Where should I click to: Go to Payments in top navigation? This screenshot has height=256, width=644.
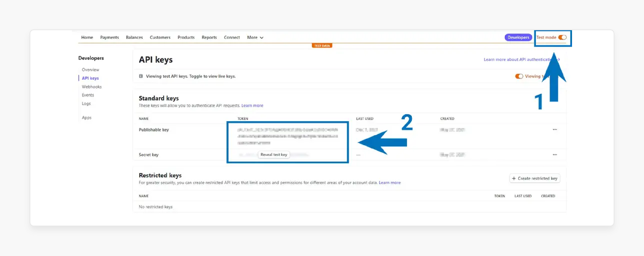(x=109, y=37)
